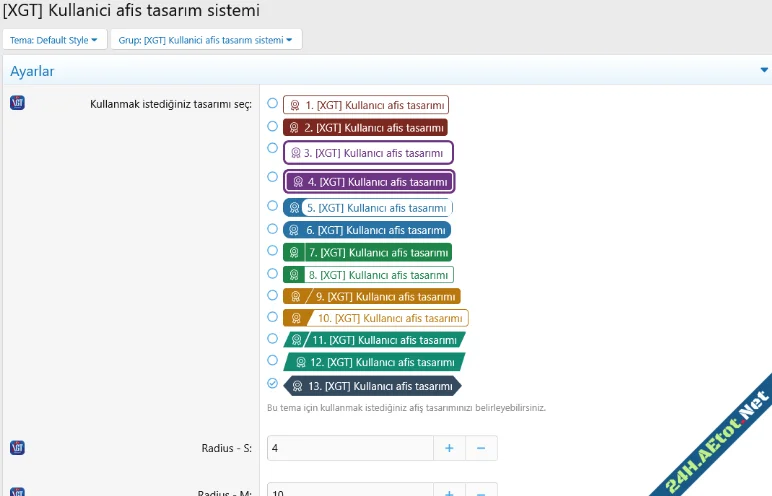The width and height of the screenshot is (772, 496).
Task: Collapse the Ayarlar section with arrow
Action: click(x=764, y=71)
